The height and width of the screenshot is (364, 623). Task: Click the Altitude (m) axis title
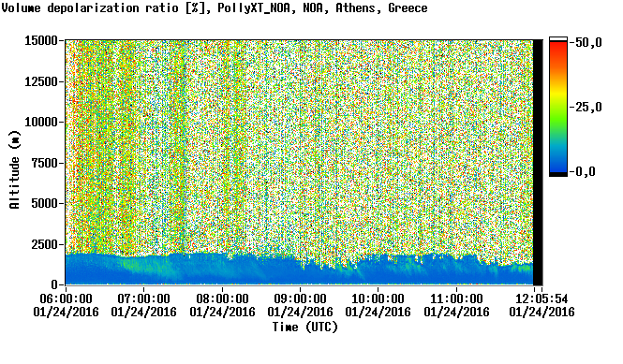15,169
